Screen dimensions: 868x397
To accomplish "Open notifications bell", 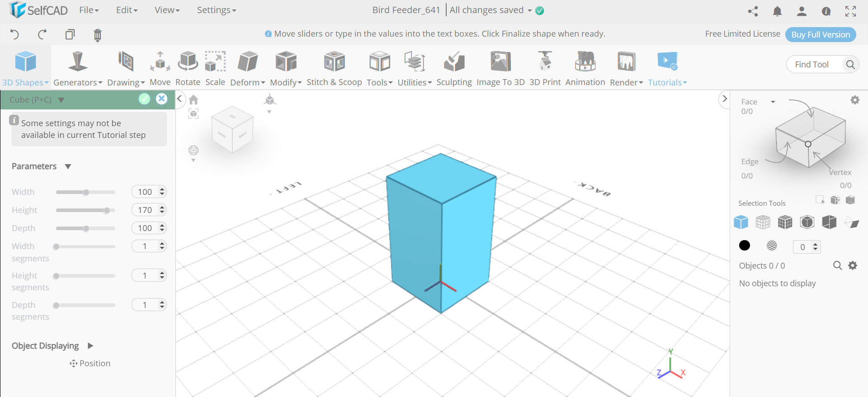I will pyautogui.click(x=777, y=11).
